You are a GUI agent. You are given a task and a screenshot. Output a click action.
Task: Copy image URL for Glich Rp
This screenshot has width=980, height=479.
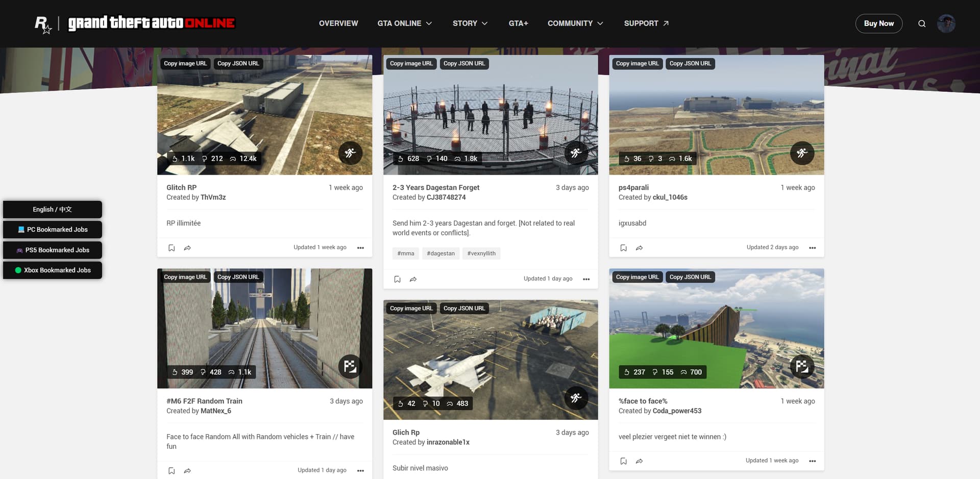click(x=411, y=308)
